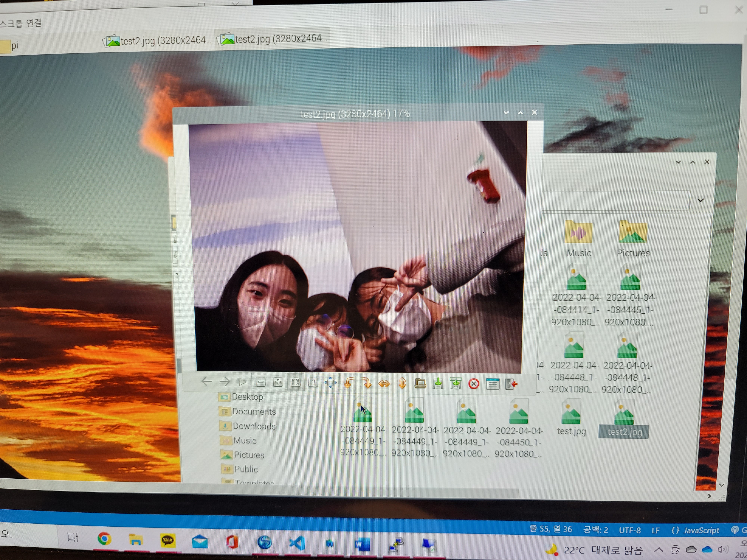Toggle full screen view icon

330,383
